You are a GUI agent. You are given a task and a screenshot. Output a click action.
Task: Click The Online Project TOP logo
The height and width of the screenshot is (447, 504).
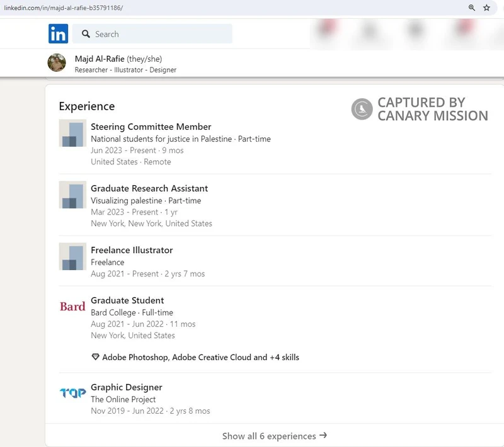coord(72,392)
